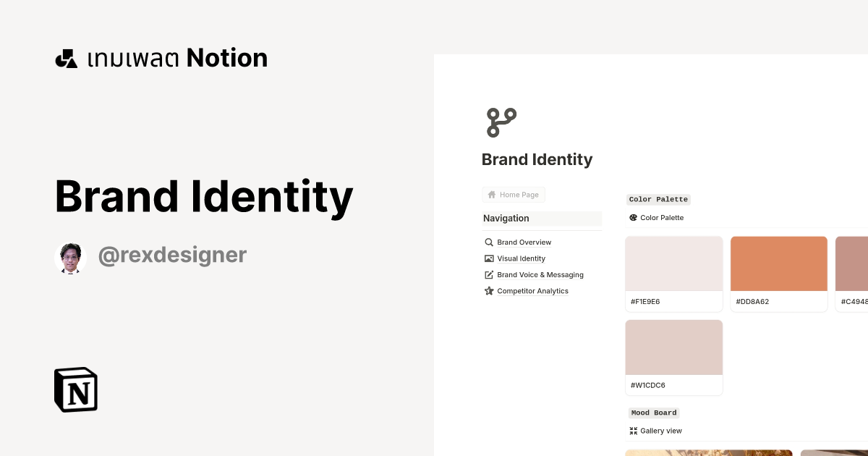The image size is (868, 456).
Task: Open the Competitor Analytics page
Action: [533, 291]
